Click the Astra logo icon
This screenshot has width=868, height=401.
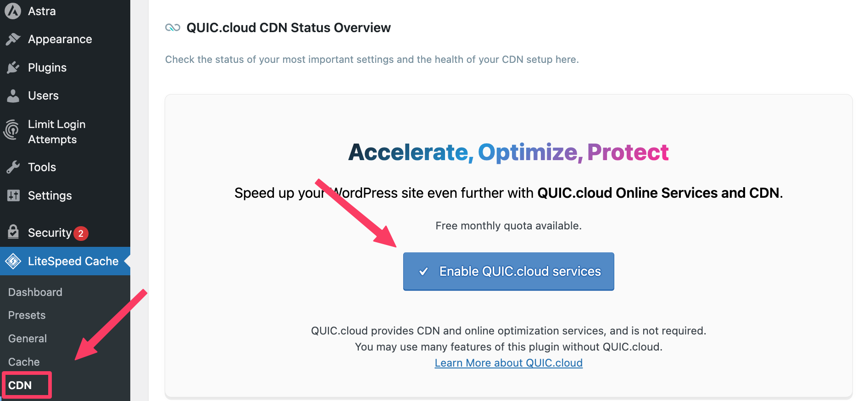pos(13,11)
